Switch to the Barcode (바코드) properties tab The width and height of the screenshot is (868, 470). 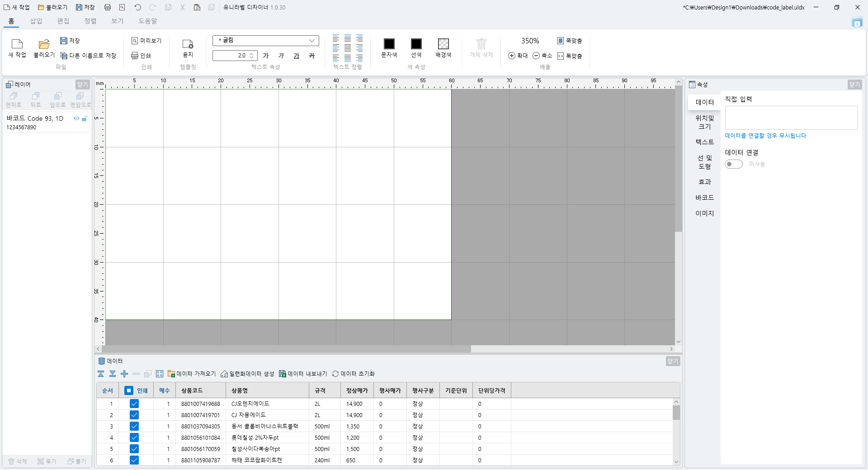pos(704,197)
